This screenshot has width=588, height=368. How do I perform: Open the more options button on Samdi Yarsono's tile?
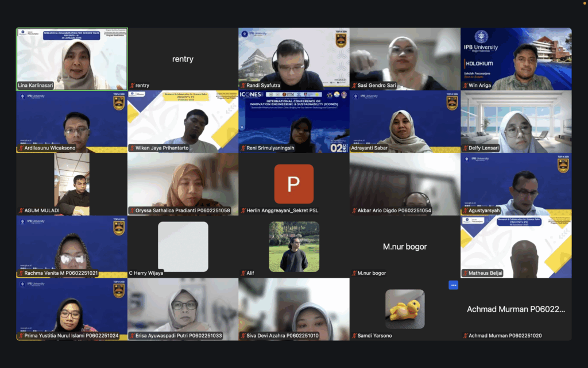(453, 285)
